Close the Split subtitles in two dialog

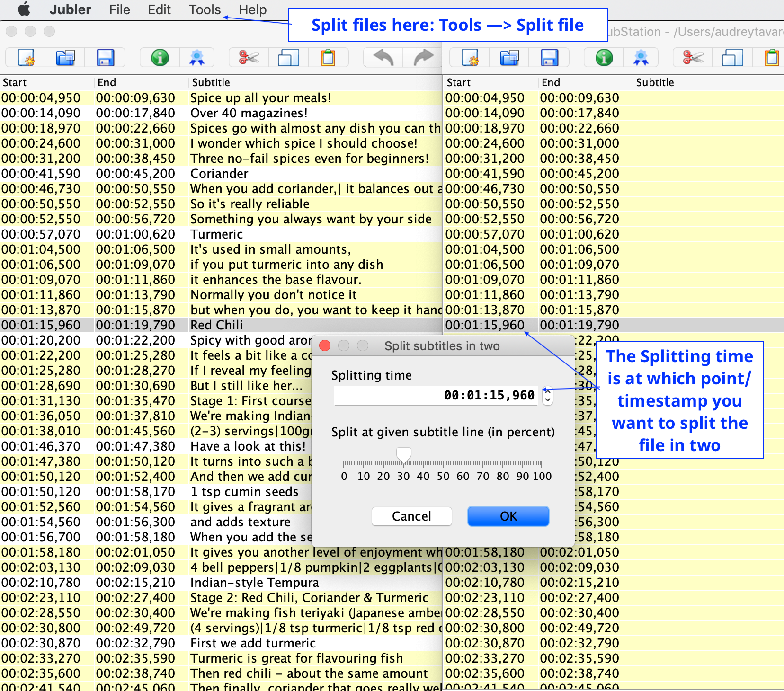[x=325, y=345]
